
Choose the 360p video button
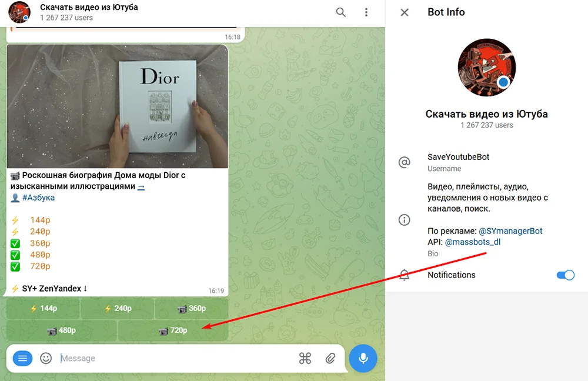tap(191, 309)
